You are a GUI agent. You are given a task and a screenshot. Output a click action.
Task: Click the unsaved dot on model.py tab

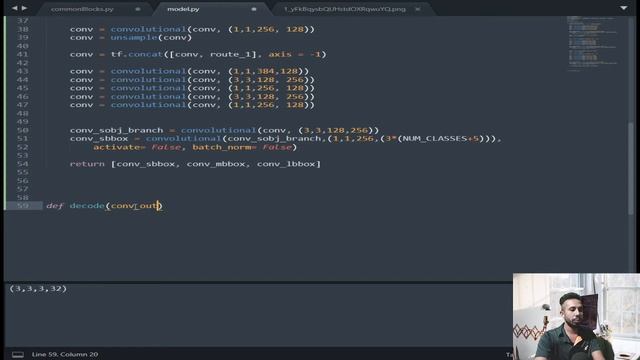coord(253,9)
